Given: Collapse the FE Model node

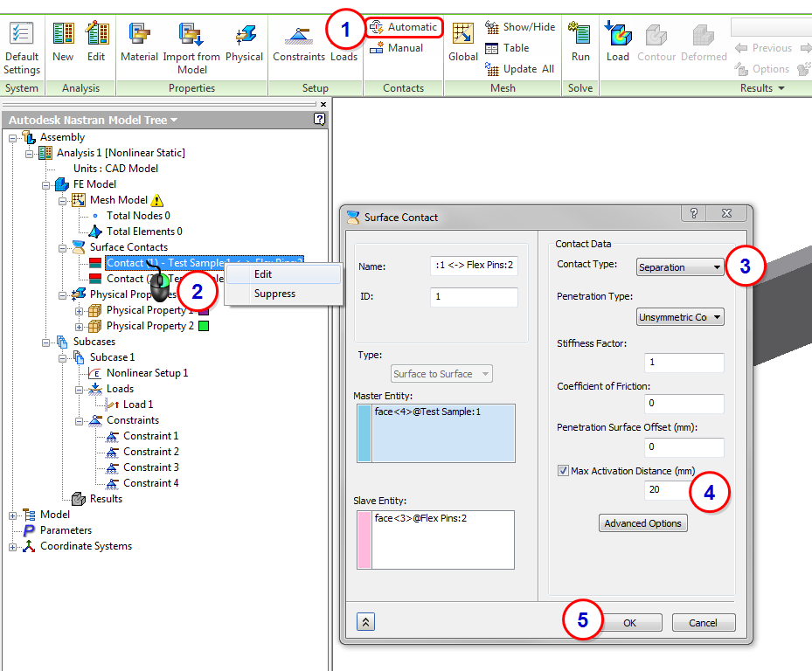Looking at the screenshot, I should pos(46,185).
